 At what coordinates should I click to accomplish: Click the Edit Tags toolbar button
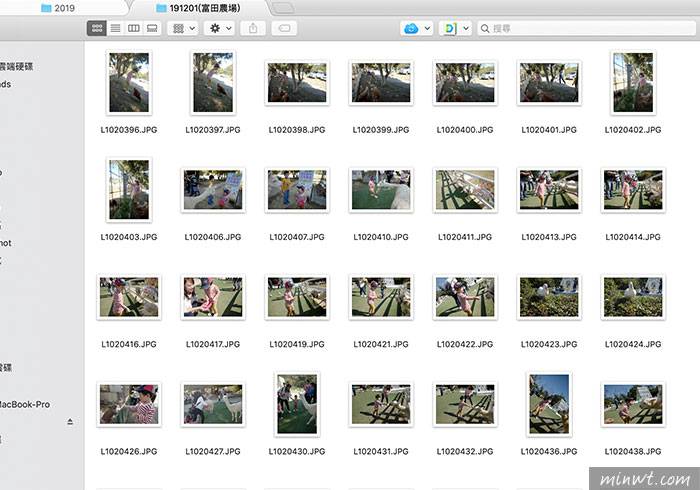tap(284, 29)
